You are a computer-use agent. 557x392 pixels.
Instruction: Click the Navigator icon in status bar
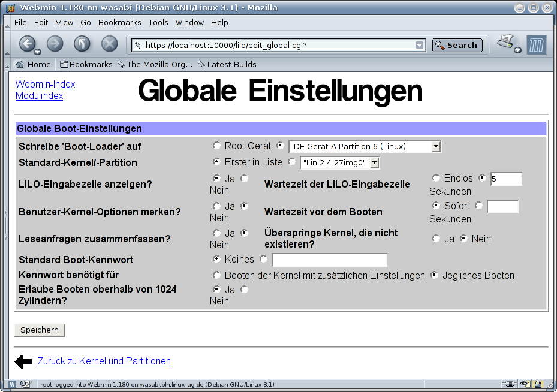pos(12,384)
